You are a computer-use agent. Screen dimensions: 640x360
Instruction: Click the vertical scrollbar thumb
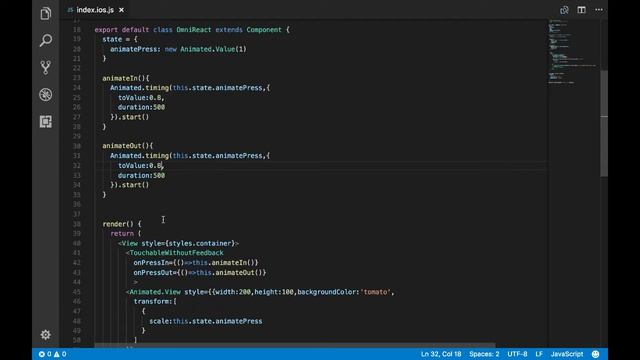[x=604, y=123]
